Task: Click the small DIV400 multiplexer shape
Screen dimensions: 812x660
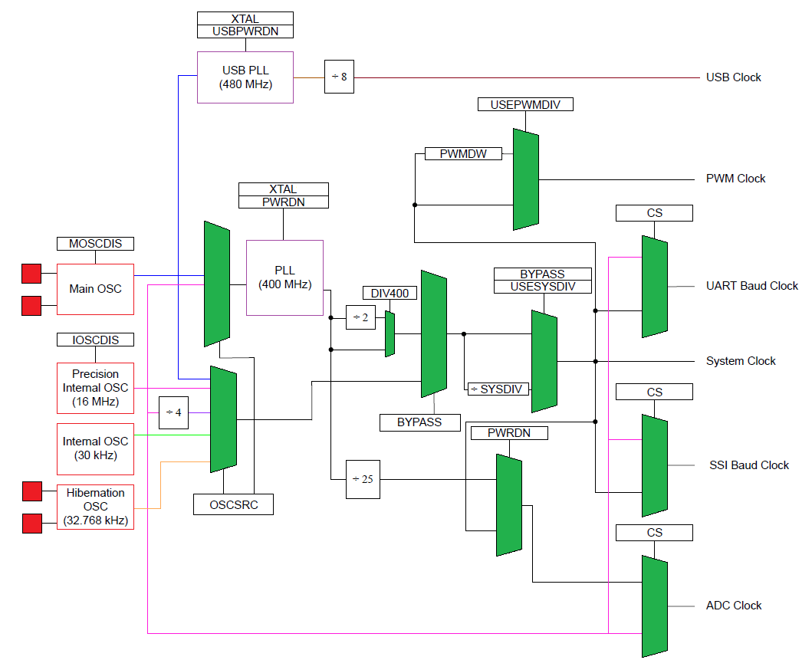Action: [x=390, y=335]
